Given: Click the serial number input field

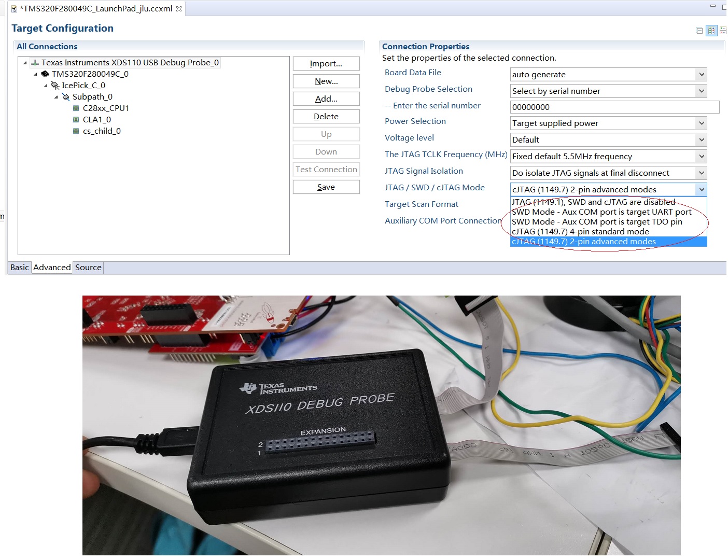Looking at the screenshot, I should (615, 107).
